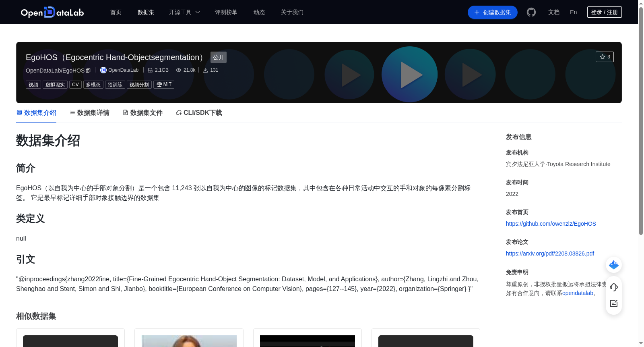The width and height of the screenshot is (644, 347).
Task: Open 动态 navigation item
Action: 259,12
